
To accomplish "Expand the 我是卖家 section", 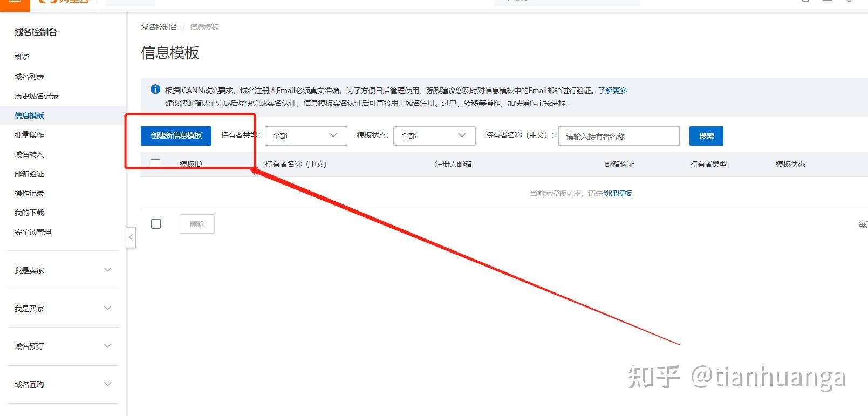I will coord(63,270).
